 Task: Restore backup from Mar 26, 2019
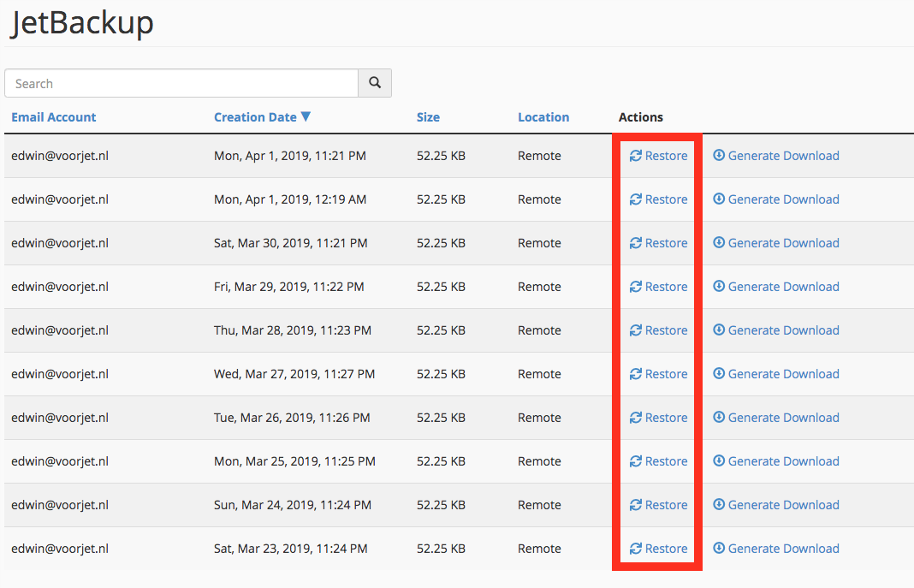pos(659,418)
